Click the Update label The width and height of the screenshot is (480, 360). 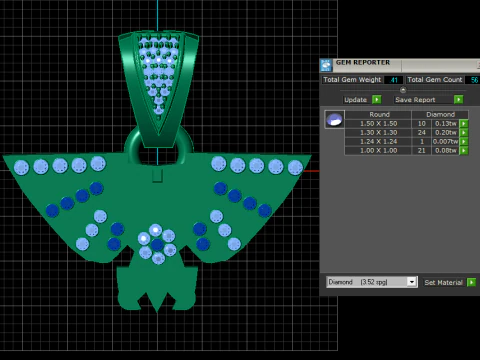coord(355,100)
